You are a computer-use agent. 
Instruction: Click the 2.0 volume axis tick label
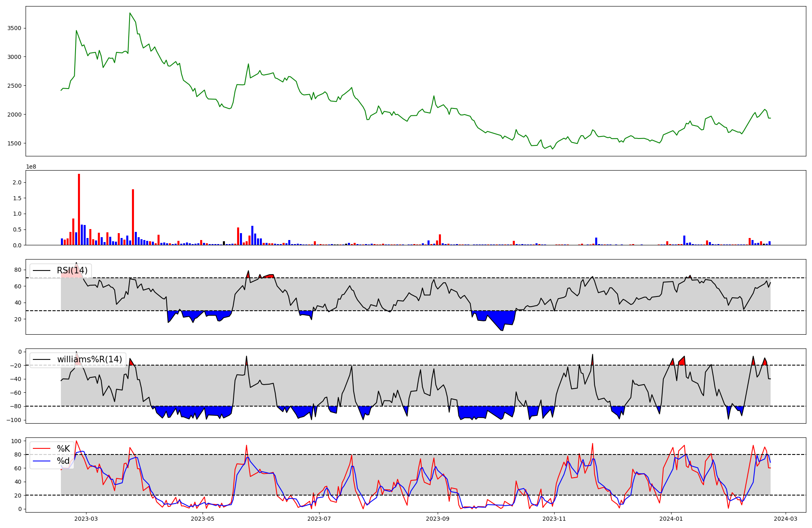pos(17,182)
